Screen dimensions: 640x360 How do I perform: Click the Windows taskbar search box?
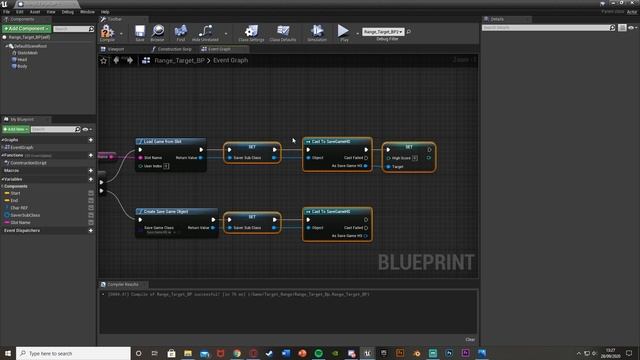coord(73,353)
